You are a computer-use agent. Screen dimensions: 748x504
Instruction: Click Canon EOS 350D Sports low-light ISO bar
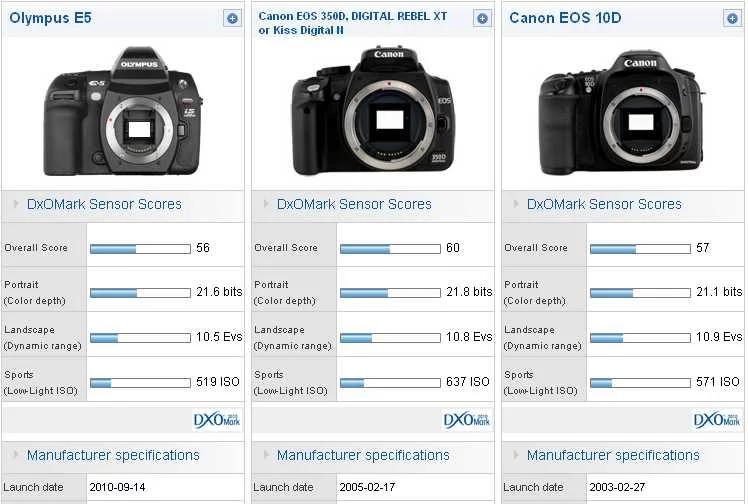[390, 383]
